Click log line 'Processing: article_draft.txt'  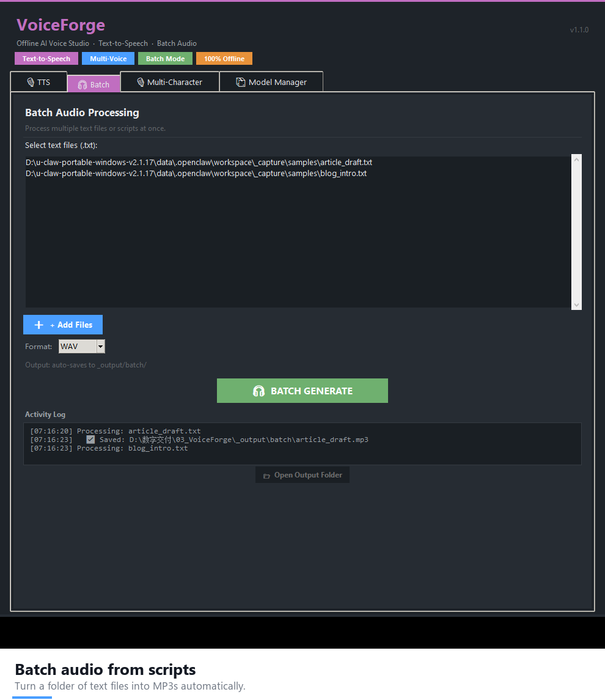pos(115,431)
